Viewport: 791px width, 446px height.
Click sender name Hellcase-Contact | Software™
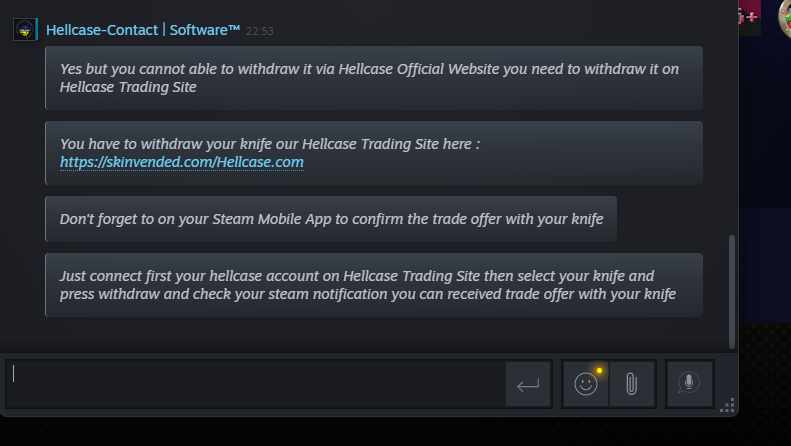click(143, 30)
